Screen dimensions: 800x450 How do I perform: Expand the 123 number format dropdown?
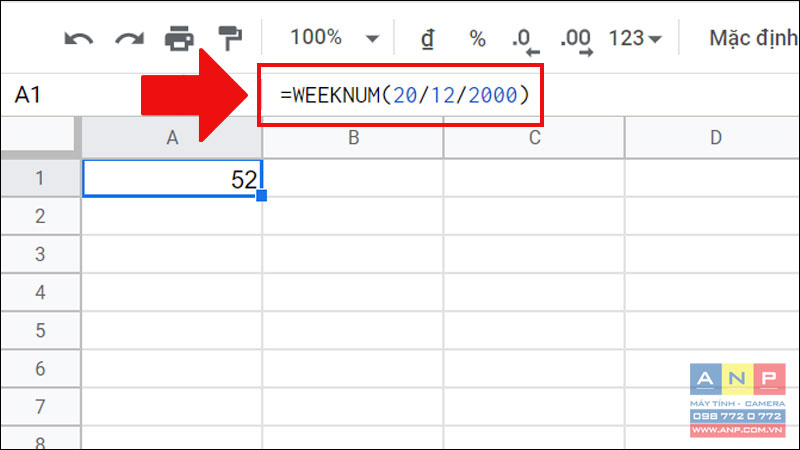pos(635,38)
